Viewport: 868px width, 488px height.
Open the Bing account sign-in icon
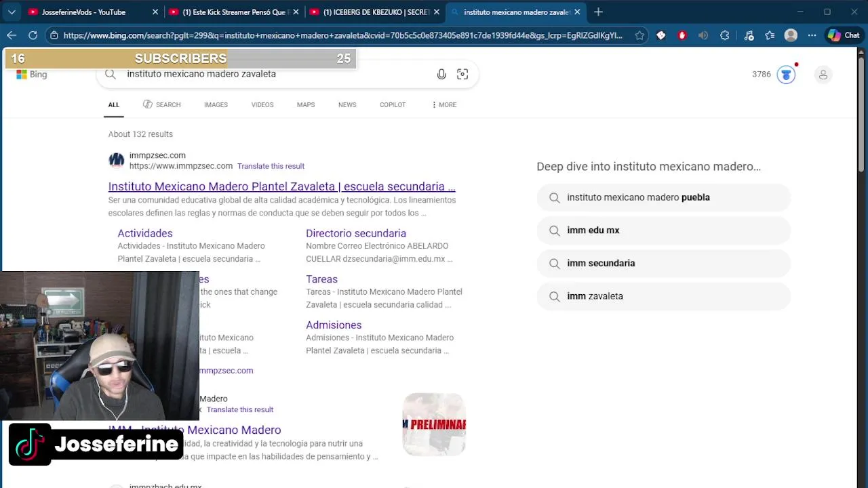[823, 75]
